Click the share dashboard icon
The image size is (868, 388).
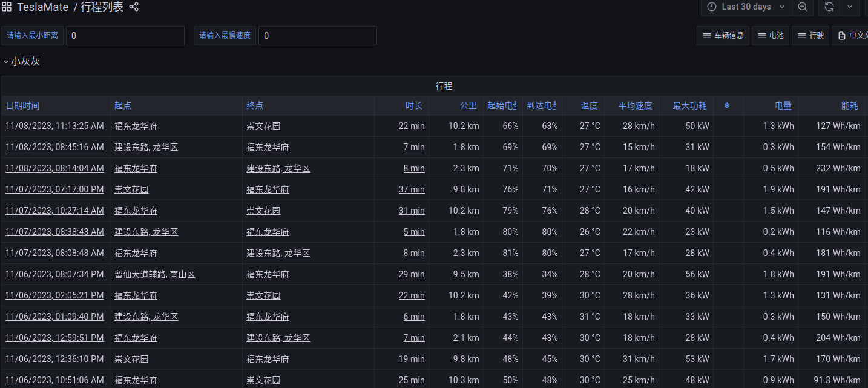click(134, 7)
